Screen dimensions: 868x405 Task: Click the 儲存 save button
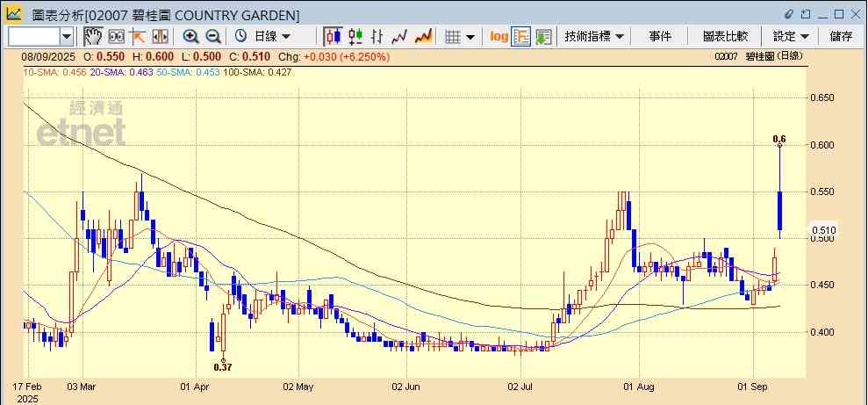tap(842, 37)
